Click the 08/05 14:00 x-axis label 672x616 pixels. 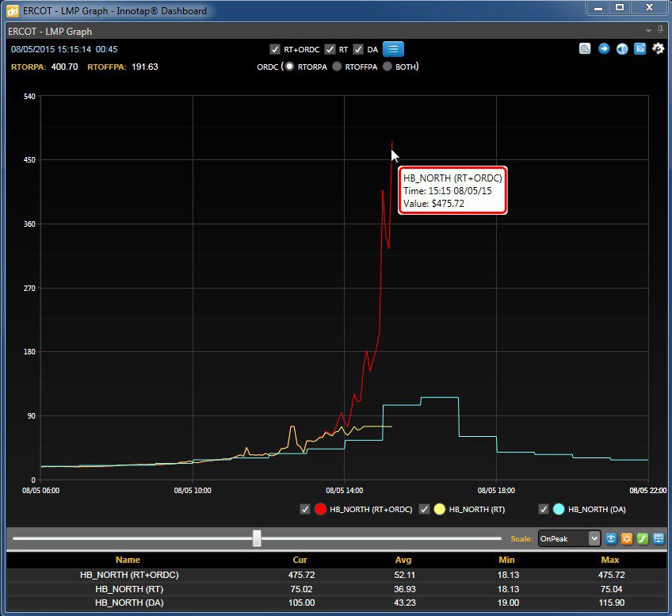pyautogui.click(x=344, y=491)
